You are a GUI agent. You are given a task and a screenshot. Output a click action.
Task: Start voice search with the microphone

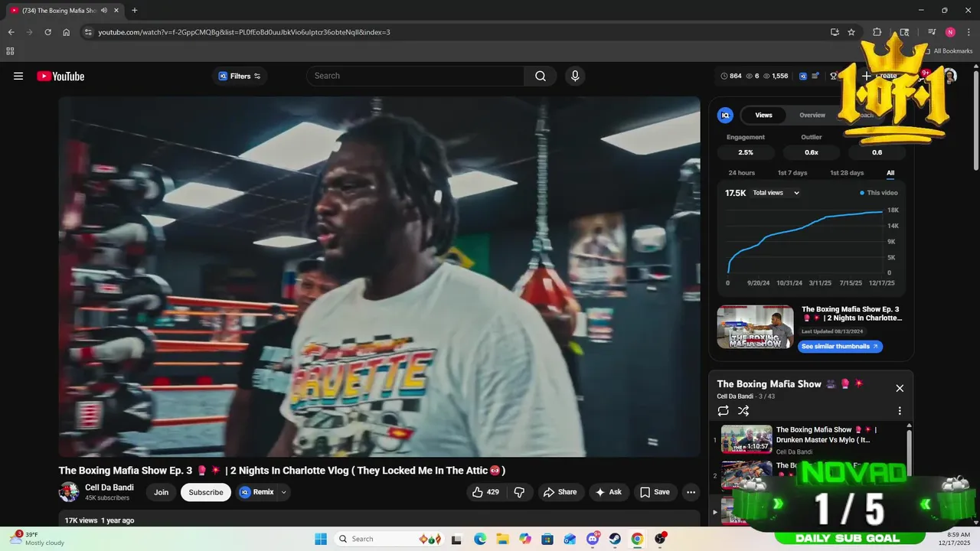[575, 76]
